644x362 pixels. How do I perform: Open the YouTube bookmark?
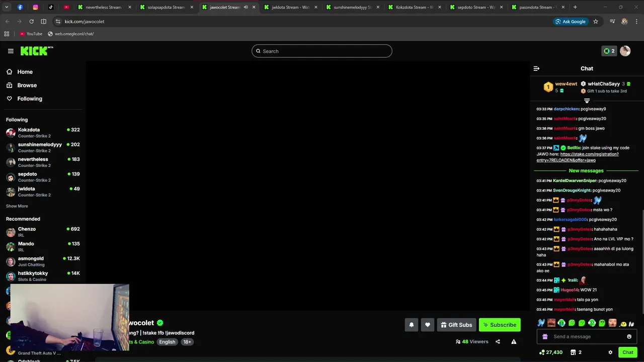[x=31, y=34]
